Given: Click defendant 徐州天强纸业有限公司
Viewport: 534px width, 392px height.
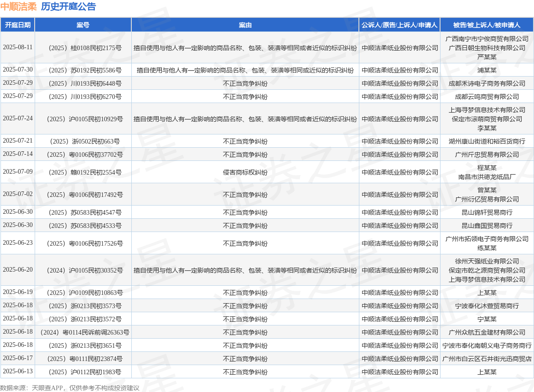Looking at the screenshot, I should [x=487, y=261].
